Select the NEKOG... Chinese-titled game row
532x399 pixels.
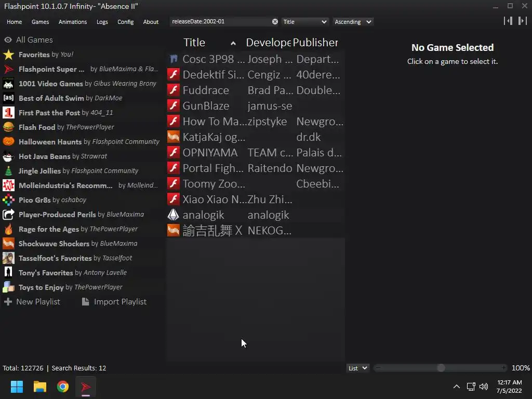click(256, 230)
